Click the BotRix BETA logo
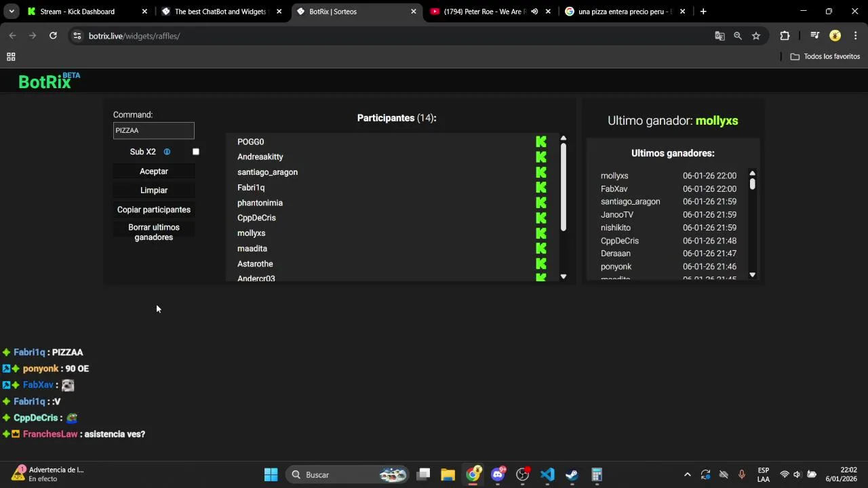The width and height of the screenshot is (868, 488). point(49,81)
